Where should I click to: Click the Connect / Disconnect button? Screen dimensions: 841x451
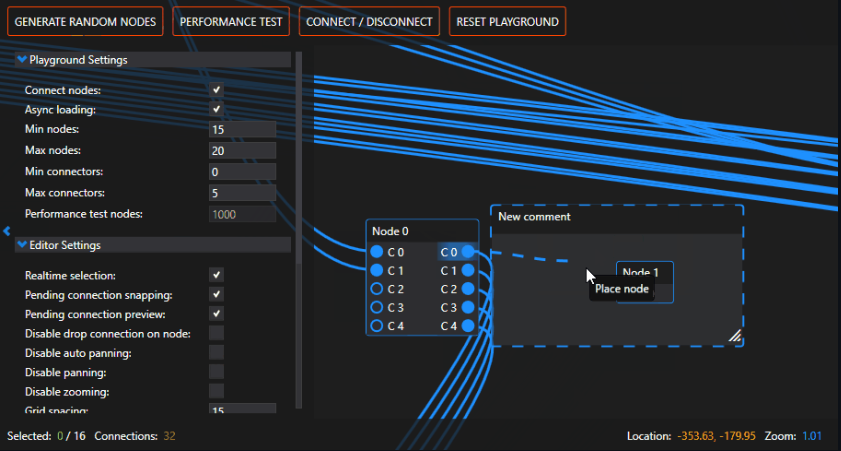370,21
